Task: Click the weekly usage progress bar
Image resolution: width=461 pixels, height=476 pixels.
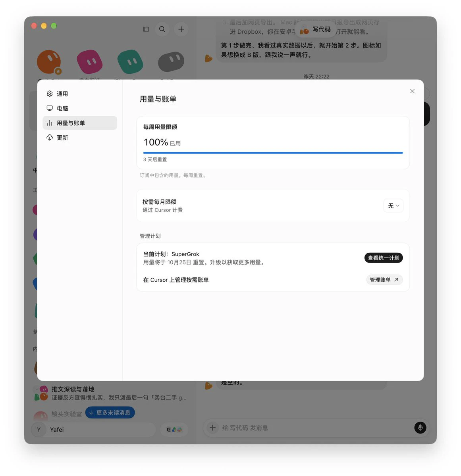Action: coord(273,153)
